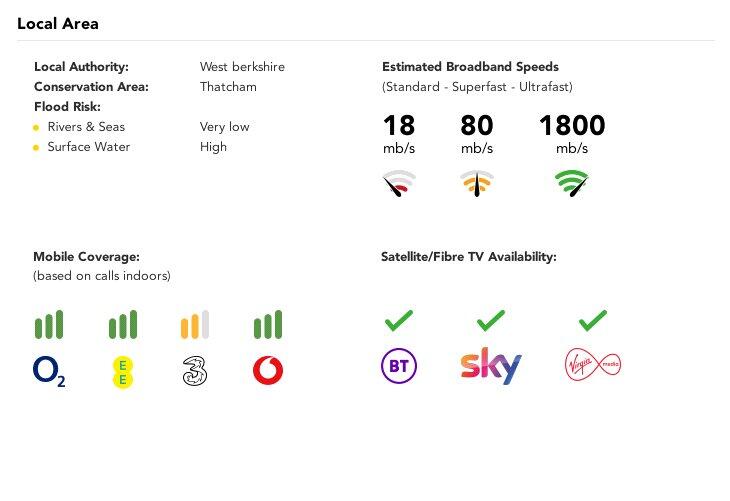This screenshot has width=730, height=501.
Task: Click the O2 network logo
Action: (49, 372)
